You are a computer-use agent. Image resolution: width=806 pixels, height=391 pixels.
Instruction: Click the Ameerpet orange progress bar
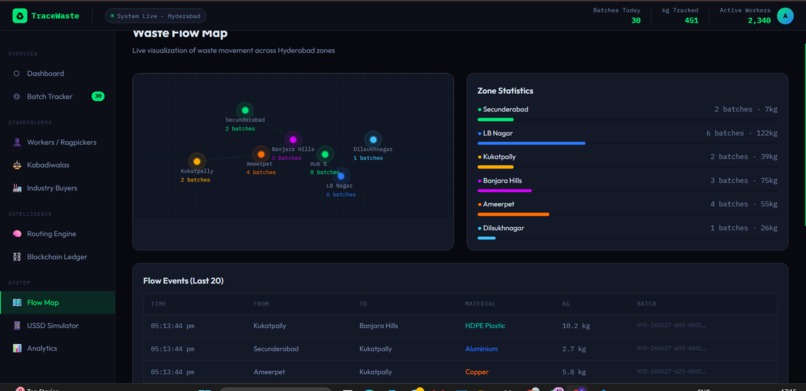(514, 214)
